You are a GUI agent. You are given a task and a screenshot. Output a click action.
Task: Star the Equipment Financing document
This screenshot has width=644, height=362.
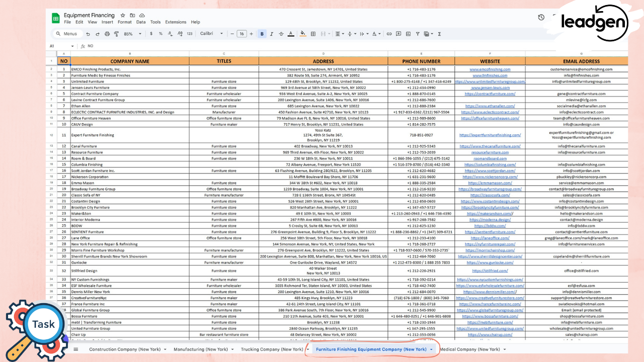click(123, 16)
